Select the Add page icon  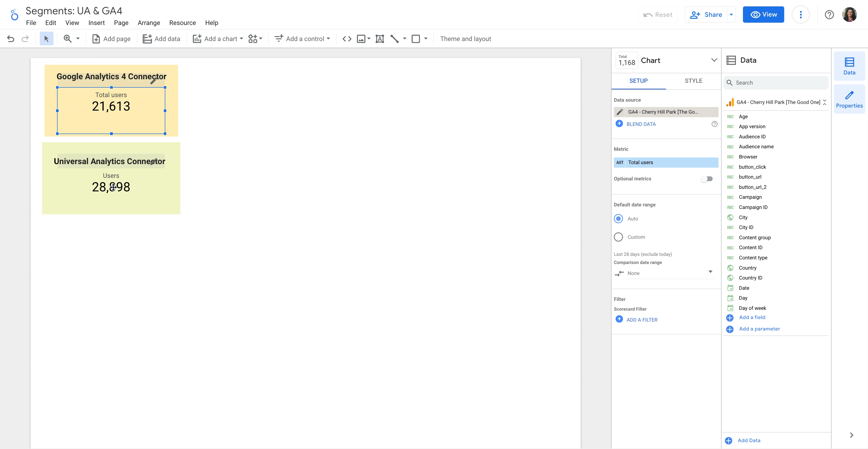[x=95, y=39]
